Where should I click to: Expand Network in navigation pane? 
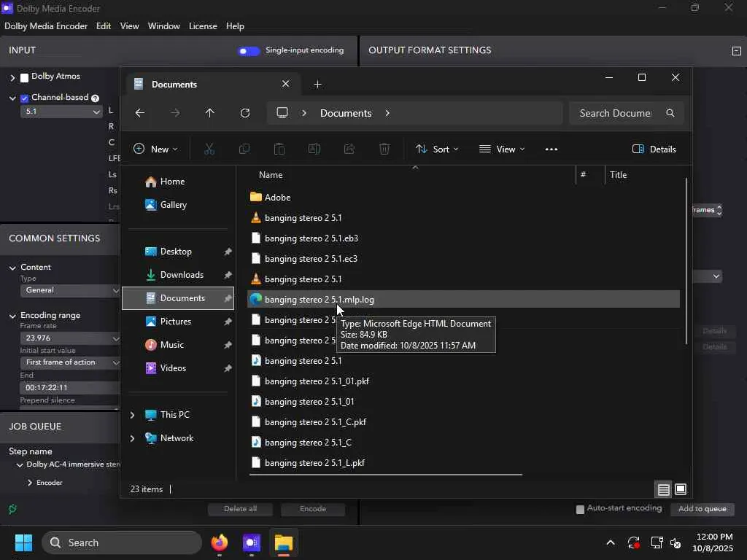click(x=133, y=438)
